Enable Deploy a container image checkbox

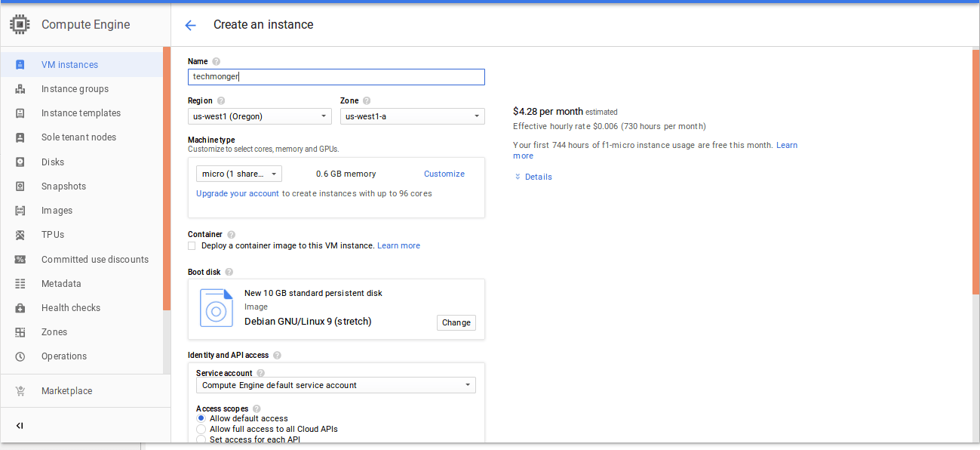point(192,246)
